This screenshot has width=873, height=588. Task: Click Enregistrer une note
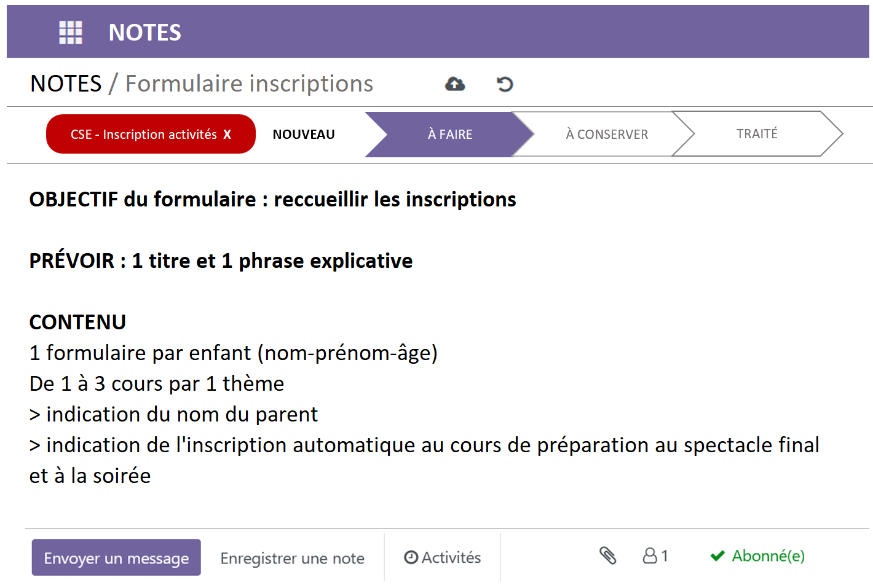[293, 559]
